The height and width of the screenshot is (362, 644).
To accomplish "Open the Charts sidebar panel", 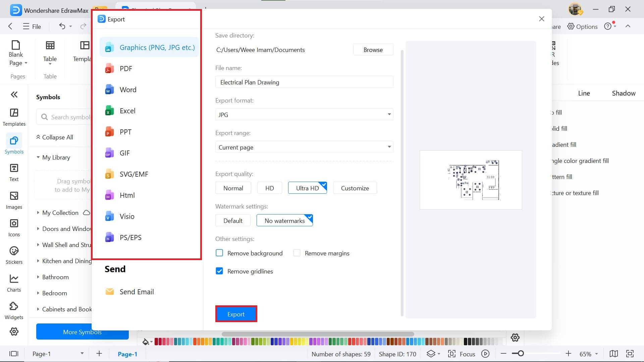I will 14,283.
